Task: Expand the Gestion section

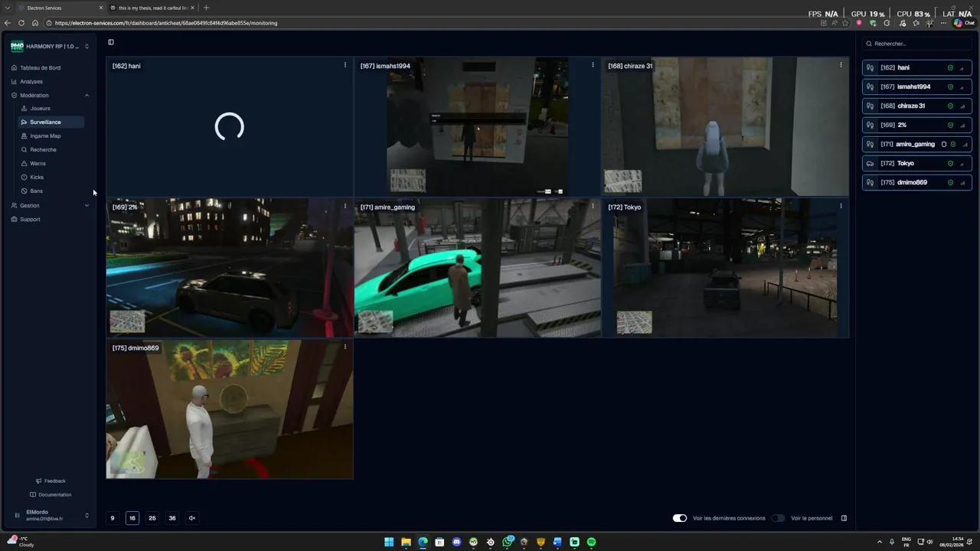Action: pyautogui.click(x=50, y=205)
